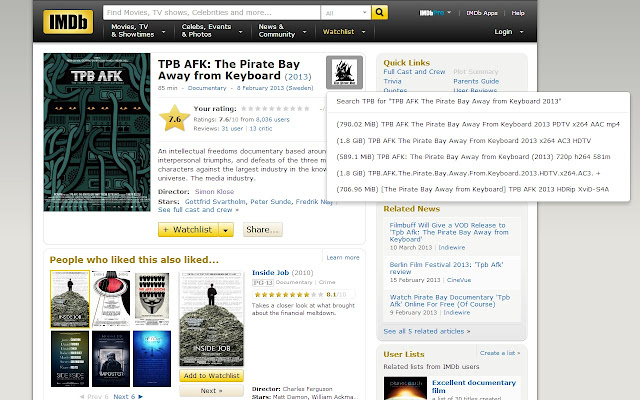The height and width of the screenshot is (400, 640).
Task: Open director Simon Klose's page
Action: pyautogui.click(x=214, y=191)
